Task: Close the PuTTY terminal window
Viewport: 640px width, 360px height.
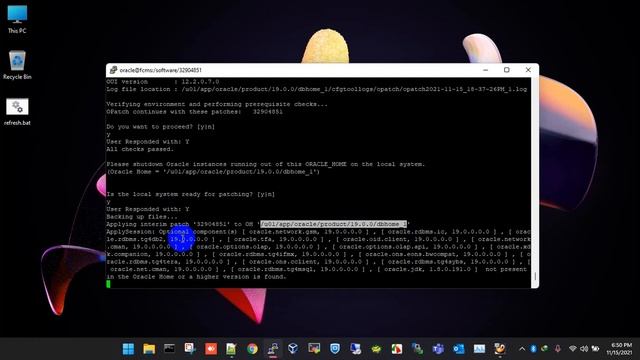Action: (528, 70)
